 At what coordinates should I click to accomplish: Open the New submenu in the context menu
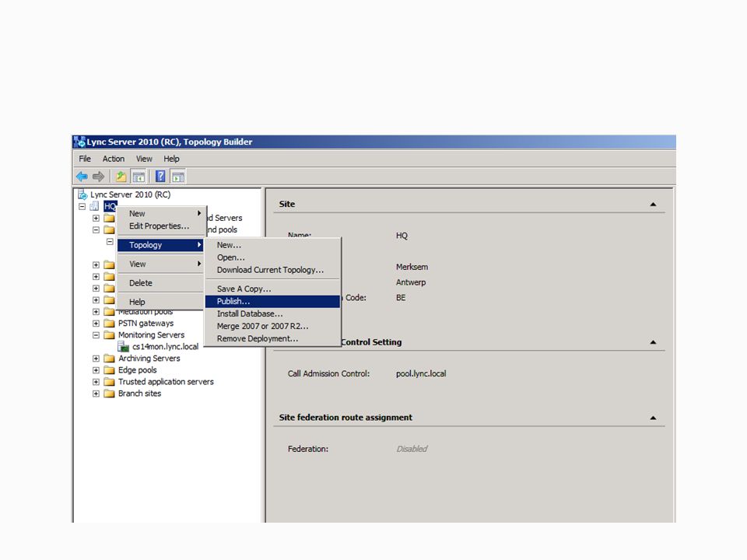pyautogui.click(x=160, y=213)
